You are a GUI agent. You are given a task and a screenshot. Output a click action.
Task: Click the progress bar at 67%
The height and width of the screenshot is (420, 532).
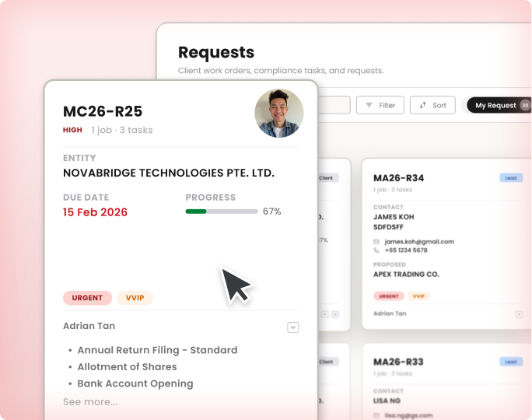click(222, 212)
